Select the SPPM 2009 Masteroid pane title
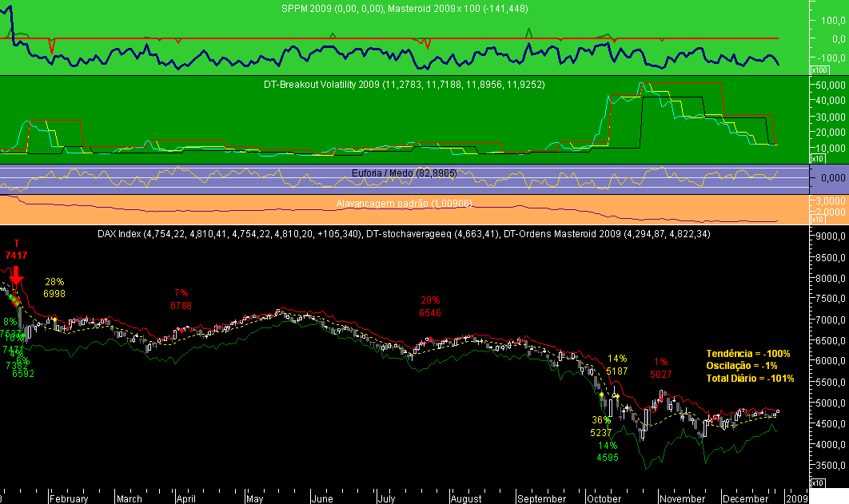This screenshot has width=849, height=504. (x=405, y=9)
